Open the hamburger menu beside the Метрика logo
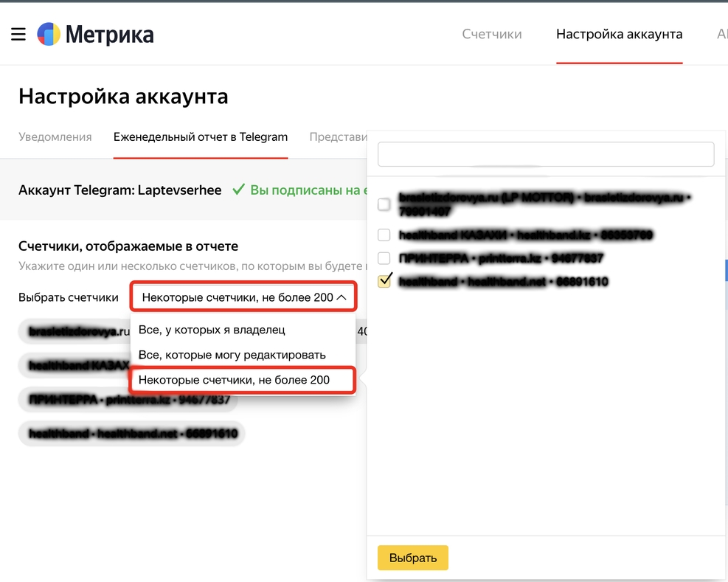Viewport: 728px width, 582px height. tap(18, 34)
